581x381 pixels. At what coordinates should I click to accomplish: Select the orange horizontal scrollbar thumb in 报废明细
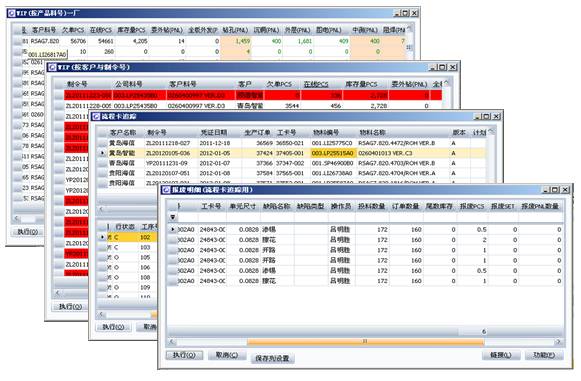click(x=365, y=341)
